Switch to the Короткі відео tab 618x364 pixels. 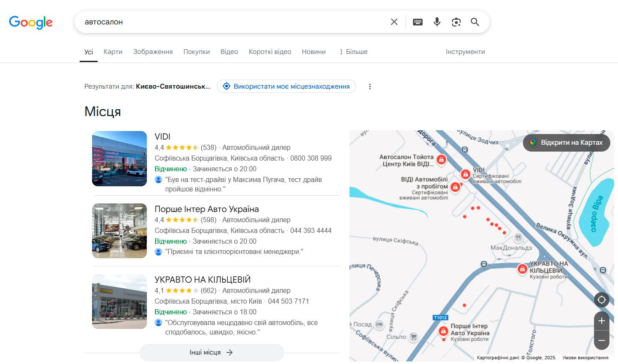click(x=270, y=52)
